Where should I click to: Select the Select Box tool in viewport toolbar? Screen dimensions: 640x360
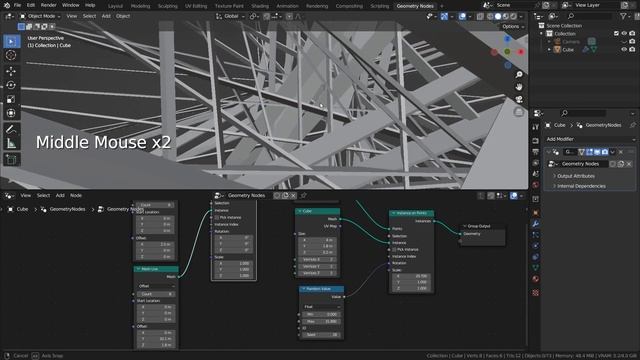pyautogui.click(x=11, y=41)
